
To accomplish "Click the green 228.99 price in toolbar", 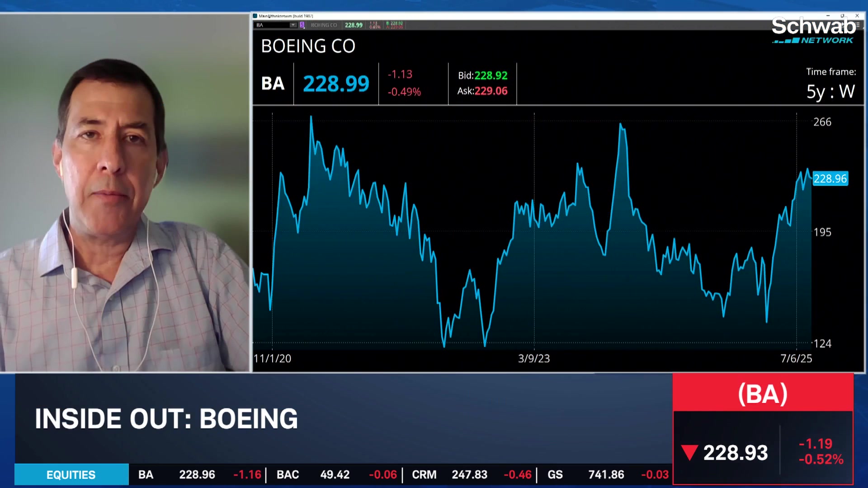I will 354,25.
